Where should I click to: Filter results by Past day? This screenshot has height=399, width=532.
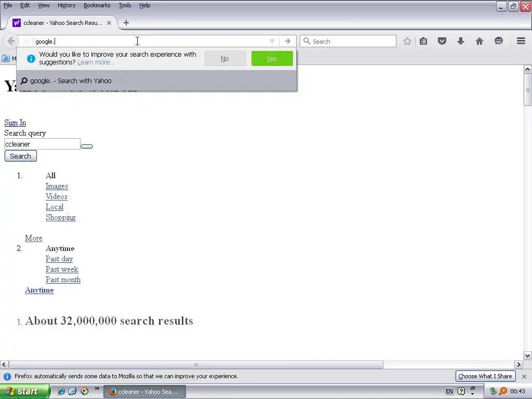[x=59, y=259]
